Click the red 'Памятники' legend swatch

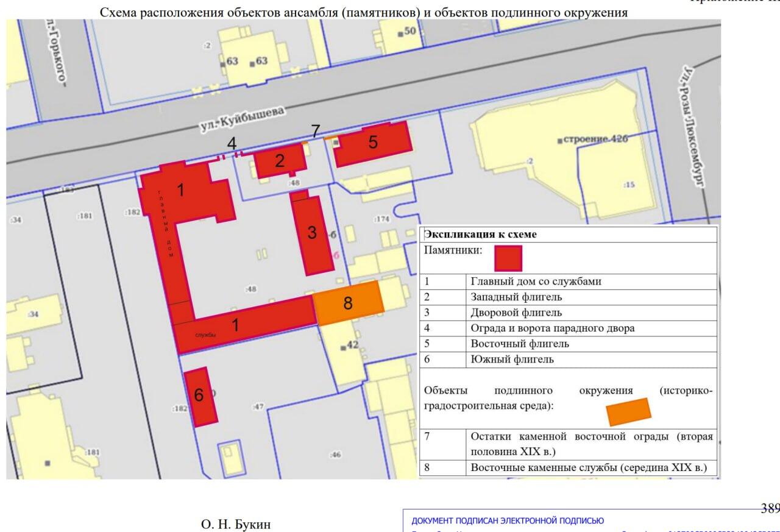508,258
